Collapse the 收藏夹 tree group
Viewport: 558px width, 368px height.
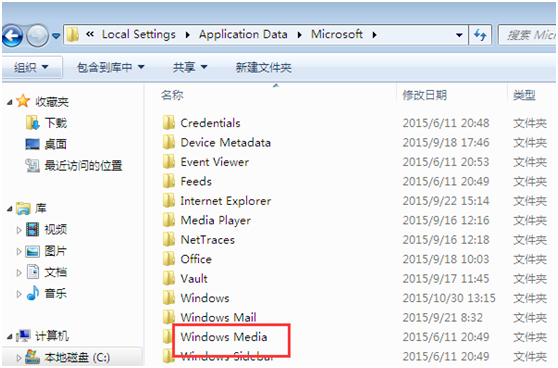click(10, 102)
